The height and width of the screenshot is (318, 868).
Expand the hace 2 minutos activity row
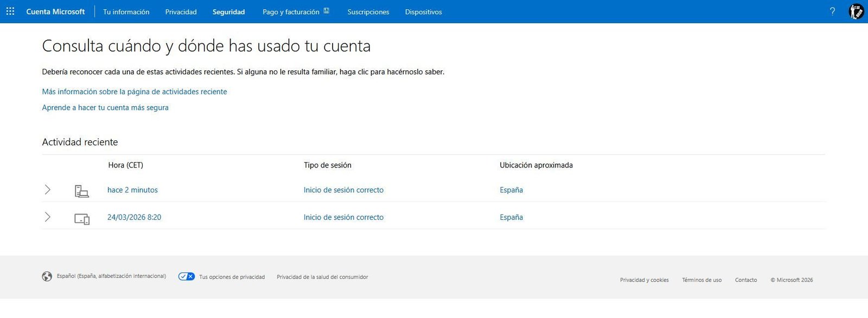coord(47,190)
